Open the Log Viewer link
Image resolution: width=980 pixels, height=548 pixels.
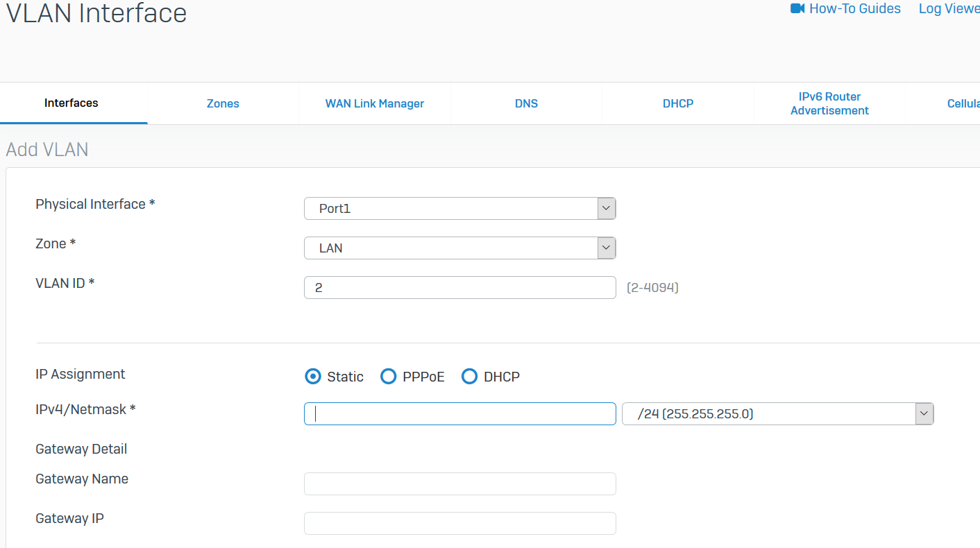(949, 8)
